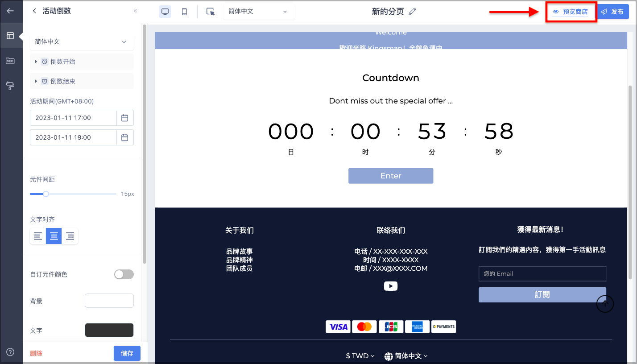Click the 新的分页 page title
The width and height of the screenshot is (637, 364).
click(388, 12)
